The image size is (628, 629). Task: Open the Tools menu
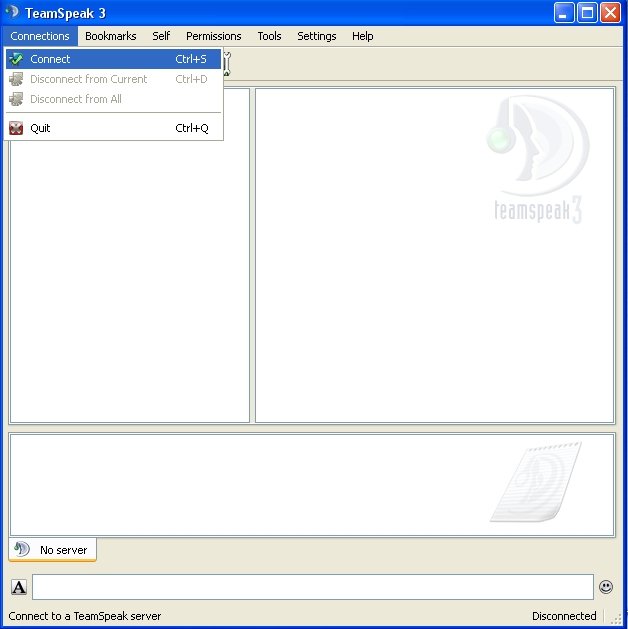point(269,36)
